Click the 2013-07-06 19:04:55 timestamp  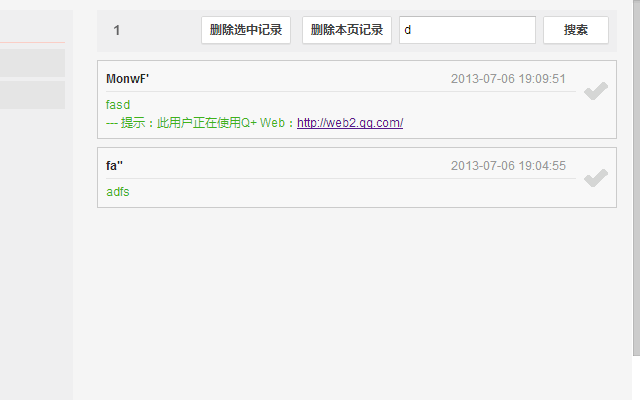tap(508, 166)
